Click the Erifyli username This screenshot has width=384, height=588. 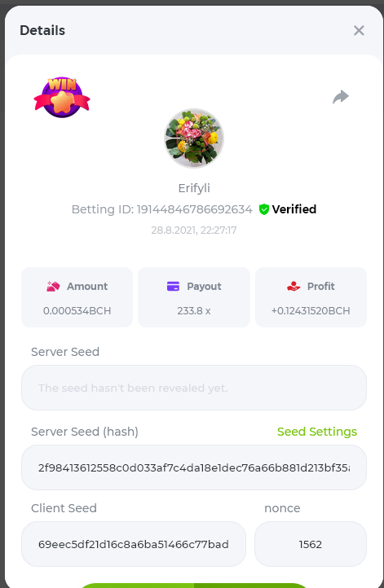point(194,188)
